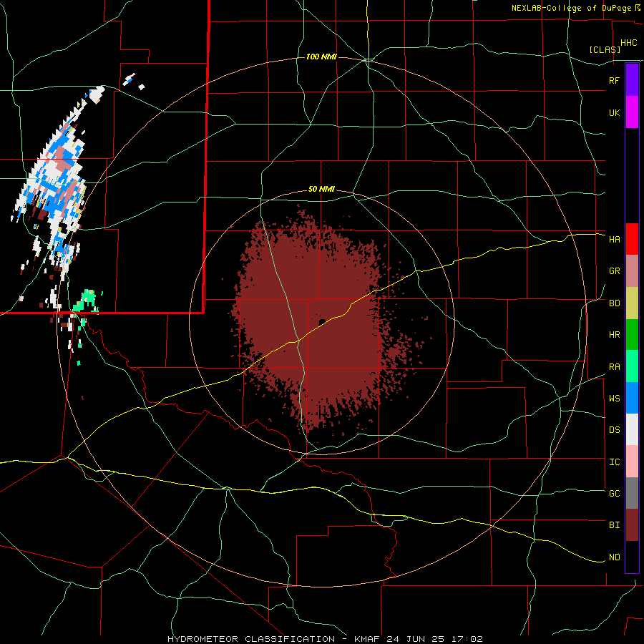The height and width of the screenshot is (644, 644).
Task: Click the IC legend label
Action: coord(614,462)
